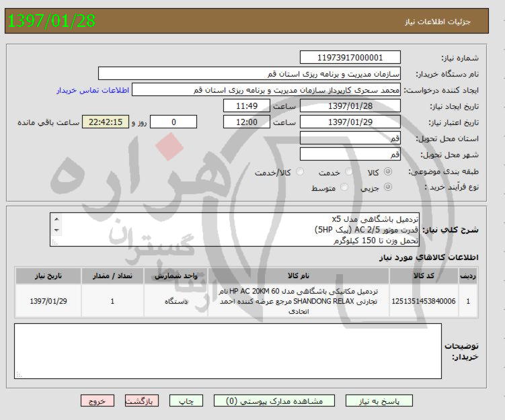Click remaining time field 22:42:15

pyautogui.click(x=106, y=122)
